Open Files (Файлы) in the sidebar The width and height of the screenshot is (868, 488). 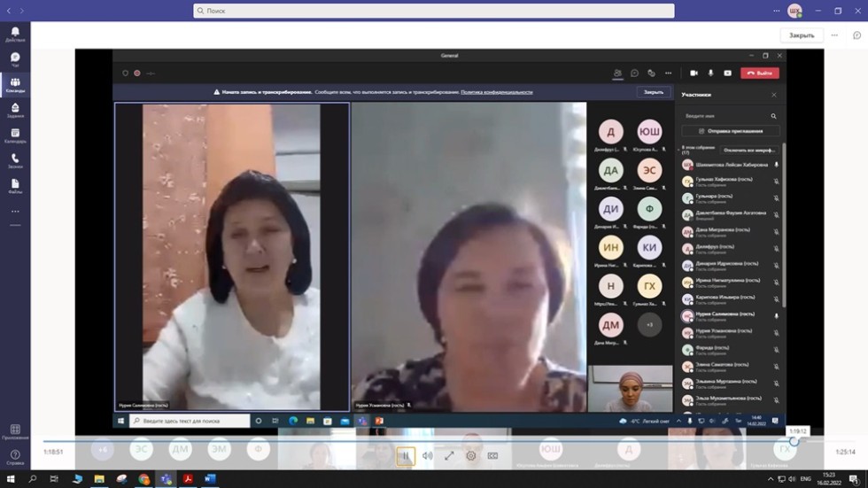click(15, 186)
